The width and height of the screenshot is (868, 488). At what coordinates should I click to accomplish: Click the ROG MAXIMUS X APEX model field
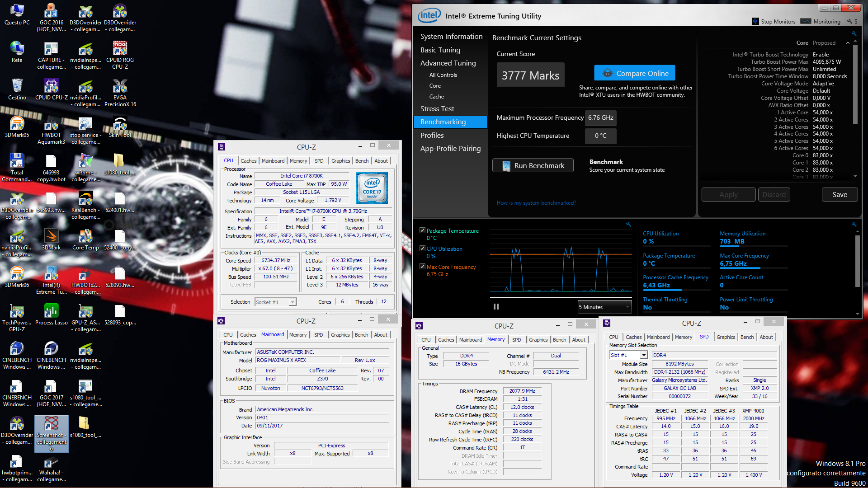(x=297, y=360)
